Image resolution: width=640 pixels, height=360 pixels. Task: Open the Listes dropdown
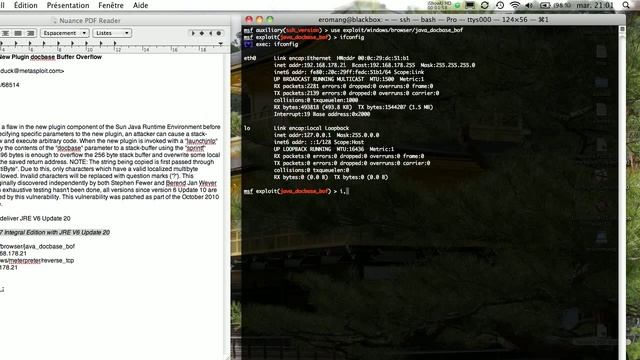[112, 33]
